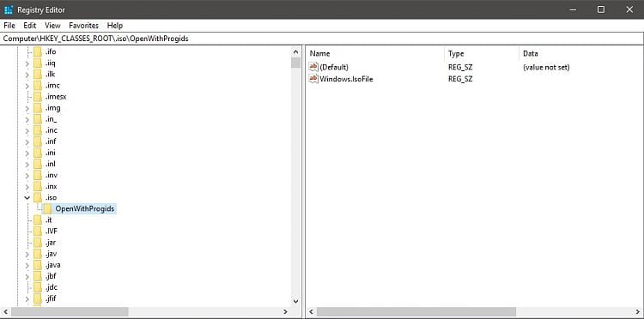
Task: Expand the .jfif key
Action: 27,299
